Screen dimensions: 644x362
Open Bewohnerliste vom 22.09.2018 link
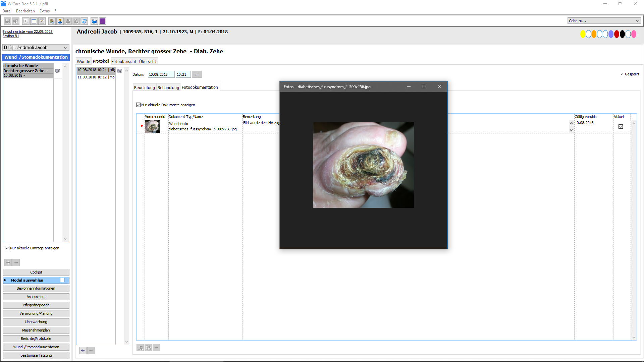[28, 32]
